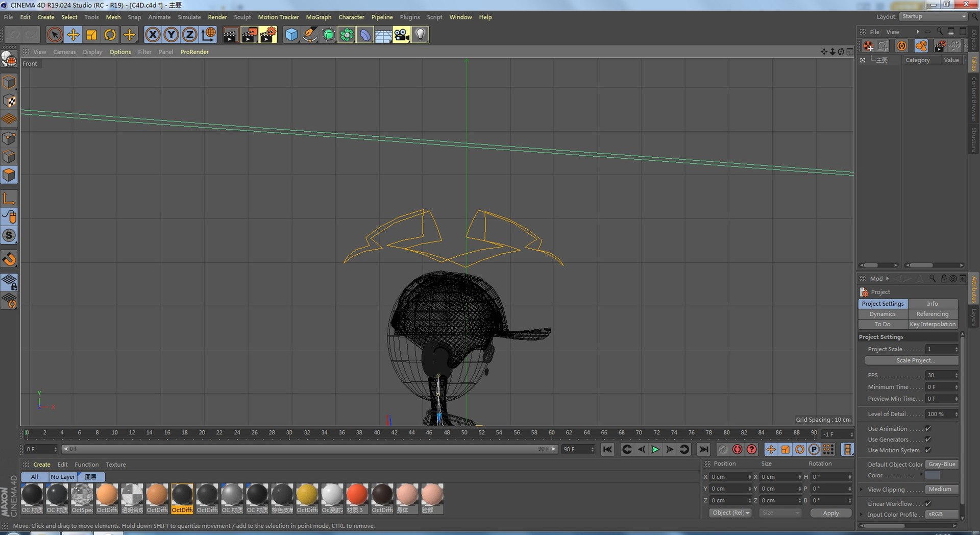Open the View Clipping Medium dropdown
Screen dimensions: 980x535
(x=942, y=490)
